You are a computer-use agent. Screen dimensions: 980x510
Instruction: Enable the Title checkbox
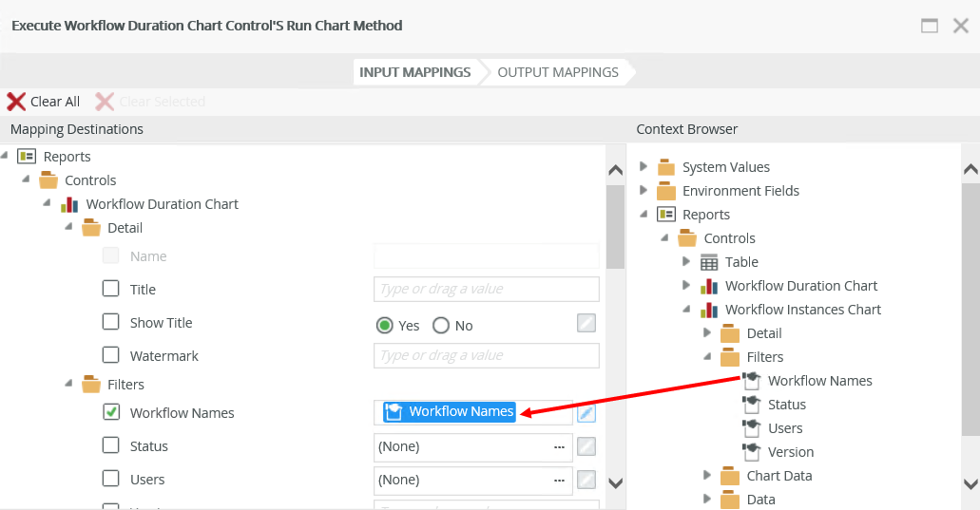(x=111, y=289)
